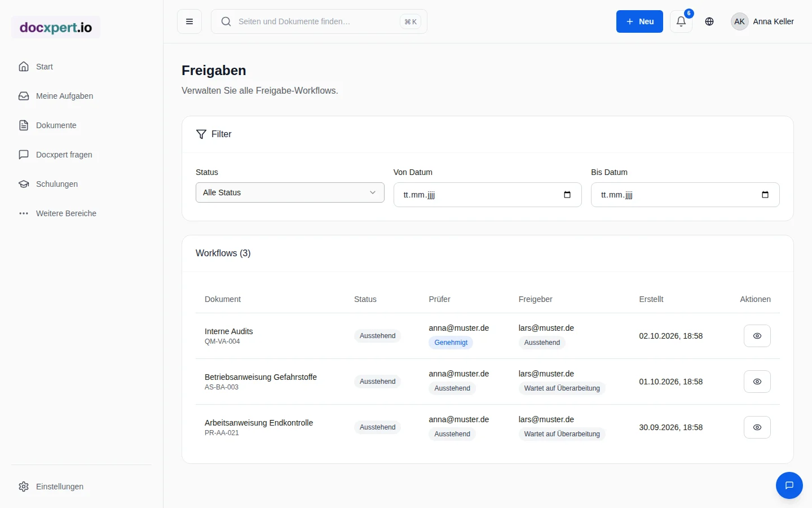Click the date 02.10.2026, 18:58

pyautogui.click(x=670, y=336)
